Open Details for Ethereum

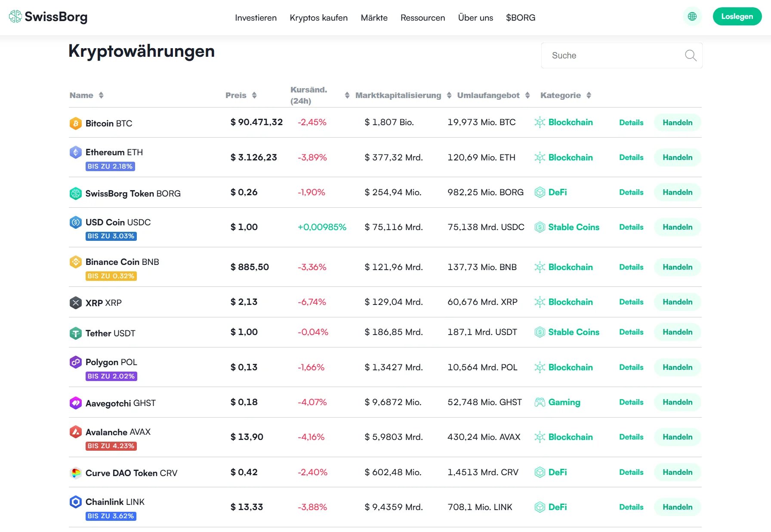pyautogui.click(x=631, y=157)
